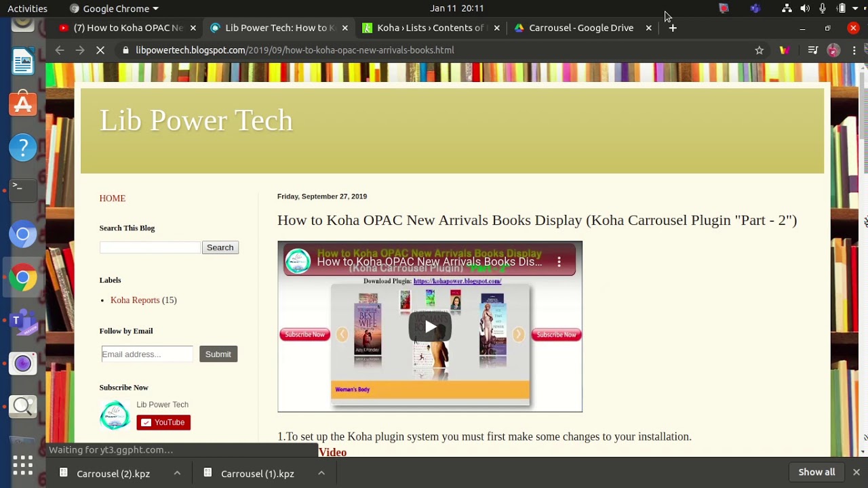Open a new browser tab
The image size is (868, 488).
[673, 28]
